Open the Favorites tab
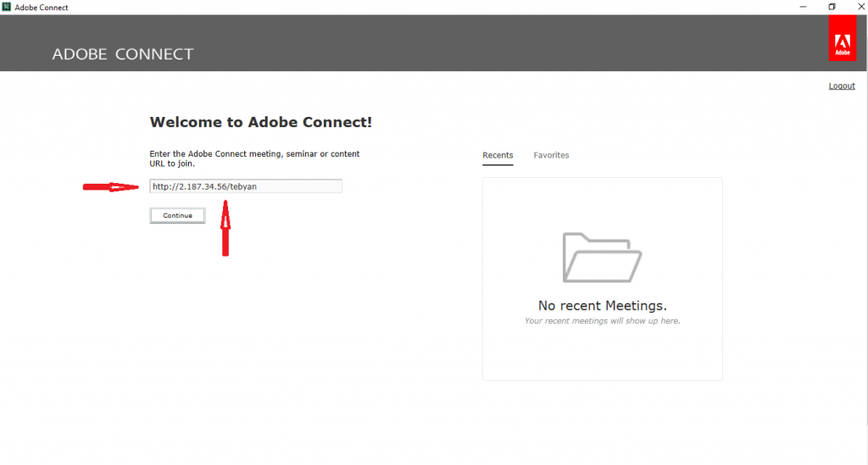Viewport: 868px width, 465px height. 551,155
